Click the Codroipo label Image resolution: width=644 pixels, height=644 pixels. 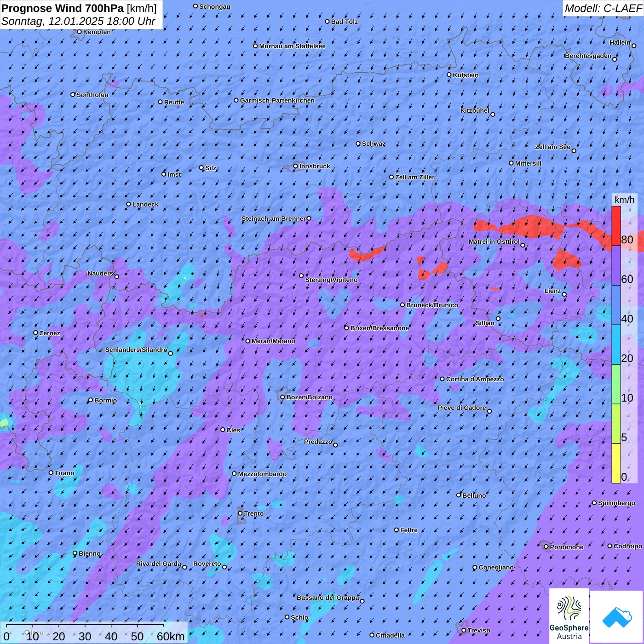pyautogui.click(x=627, y=546)
